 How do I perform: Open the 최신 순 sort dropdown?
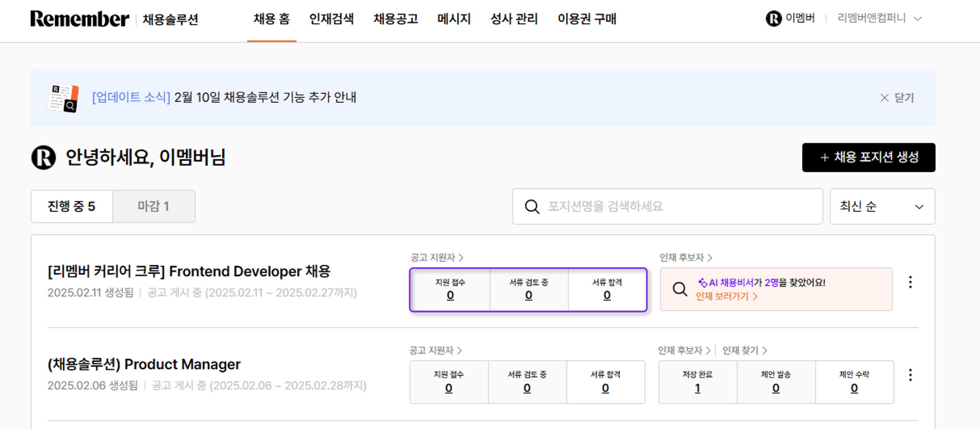882,206
